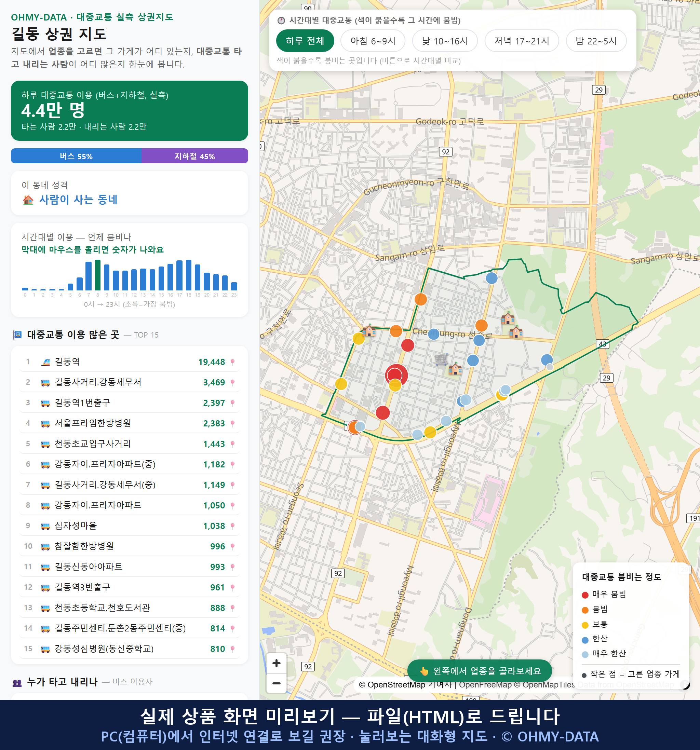
Task: Click the pin icon for 십자성마을
Action: [x=232, y=526]
